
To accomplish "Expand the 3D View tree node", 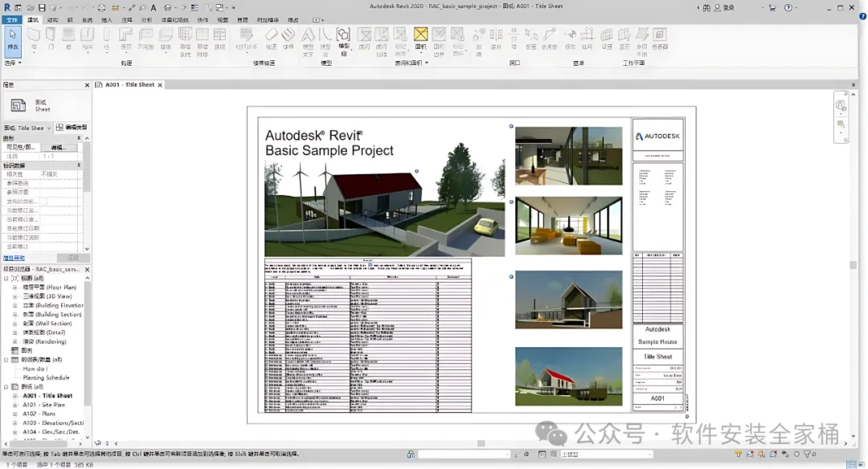I will coord(15,296).
